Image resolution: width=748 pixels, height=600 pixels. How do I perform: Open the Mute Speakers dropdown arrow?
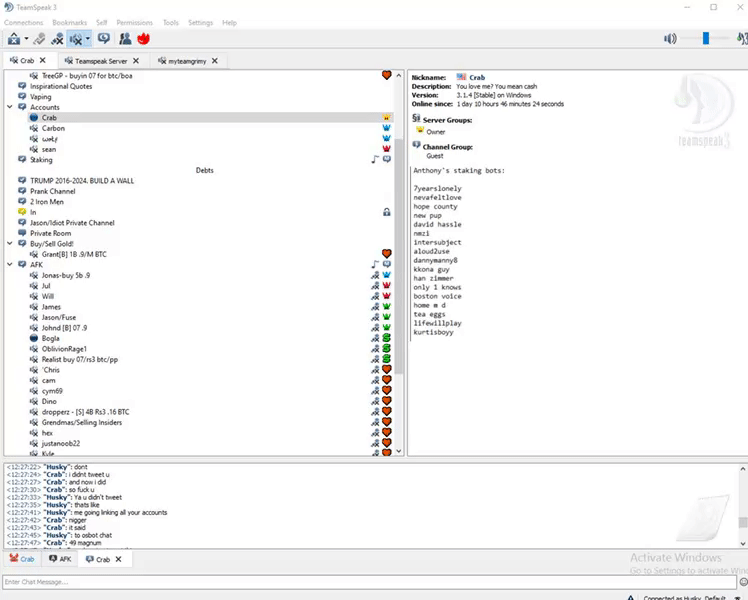(87, 39)
